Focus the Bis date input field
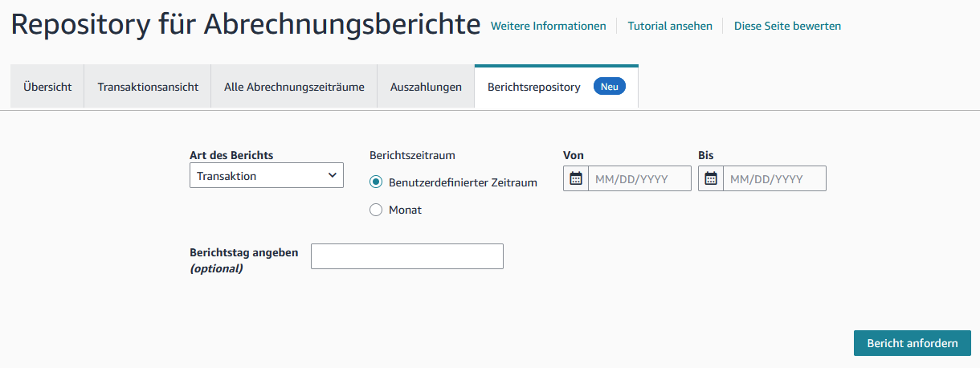Image resolution: width=980 pixels, height=368 pixels. click(x=774, y=178)
